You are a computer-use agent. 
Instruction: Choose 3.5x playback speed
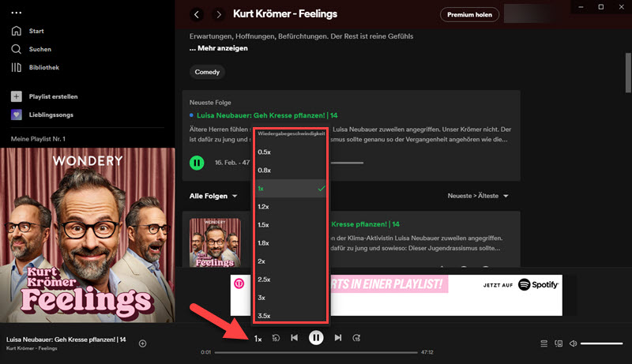point(290,315)
